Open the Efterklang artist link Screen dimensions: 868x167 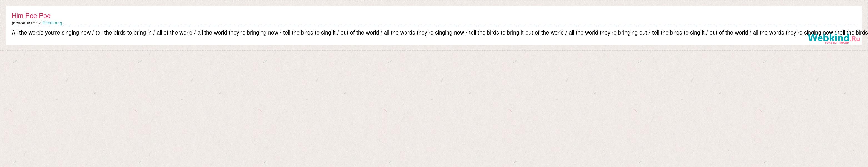[52, 23]
